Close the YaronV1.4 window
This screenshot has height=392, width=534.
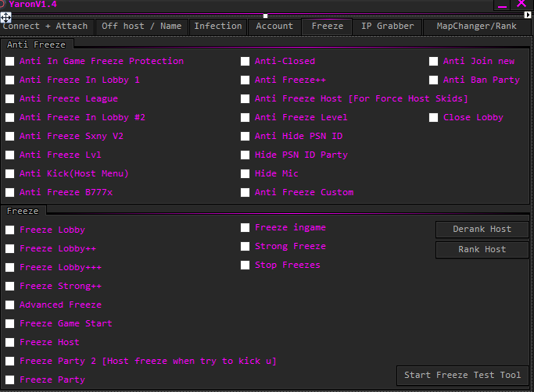pyautogui.click(x=521, y=4)
